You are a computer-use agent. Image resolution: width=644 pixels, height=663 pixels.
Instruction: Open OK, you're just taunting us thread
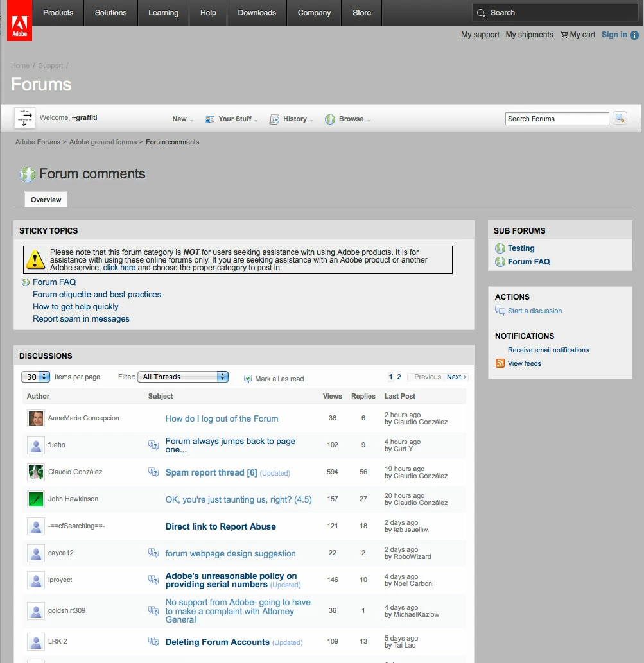coord(238,499)
